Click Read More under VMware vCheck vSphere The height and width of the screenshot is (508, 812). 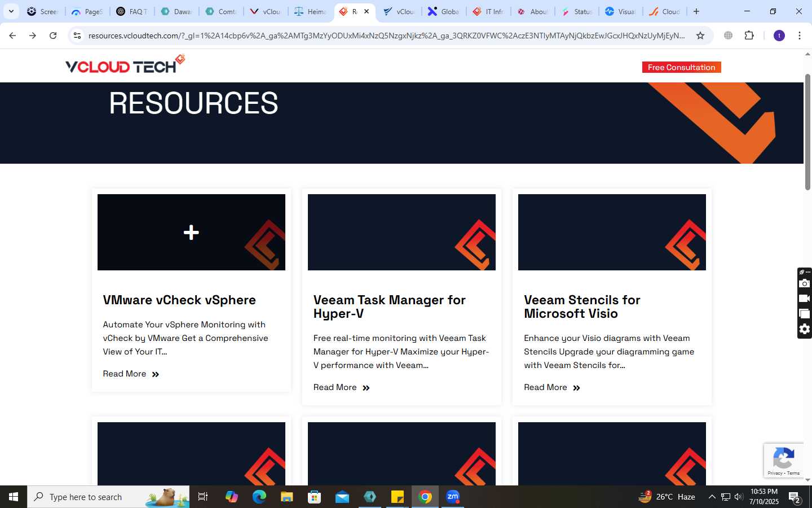pyautogui.click(x=131, y=374)
